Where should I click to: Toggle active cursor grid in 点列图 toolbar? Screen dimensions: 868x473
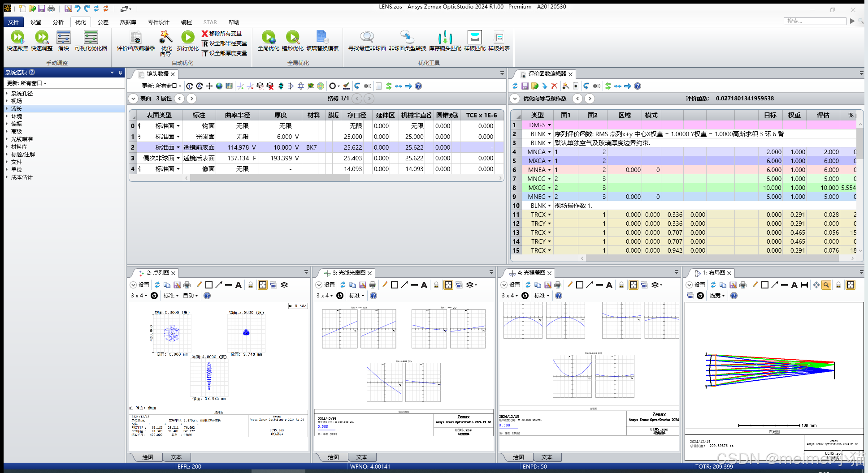point(263,285)
